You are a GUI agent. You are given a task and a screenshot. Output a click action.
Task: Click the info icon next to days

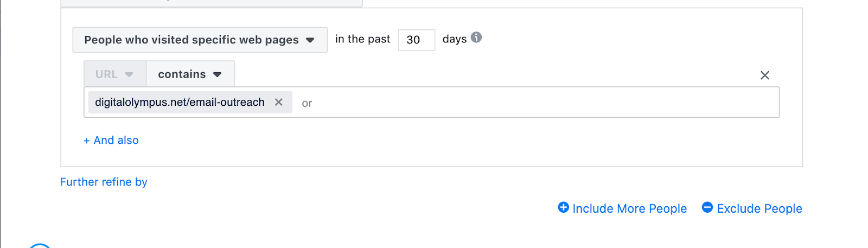476,37
